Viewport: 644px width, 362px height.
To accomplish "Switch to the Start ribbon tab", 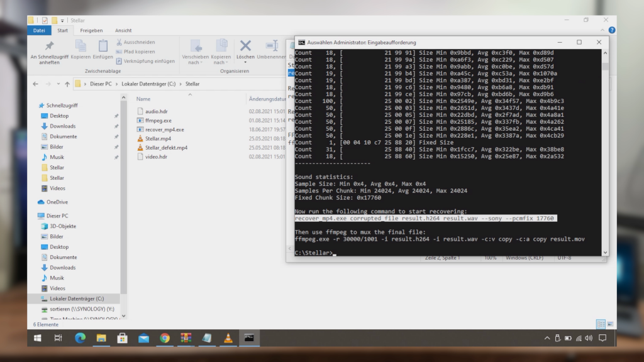I will pyautogui.click(x=62, y=30).
